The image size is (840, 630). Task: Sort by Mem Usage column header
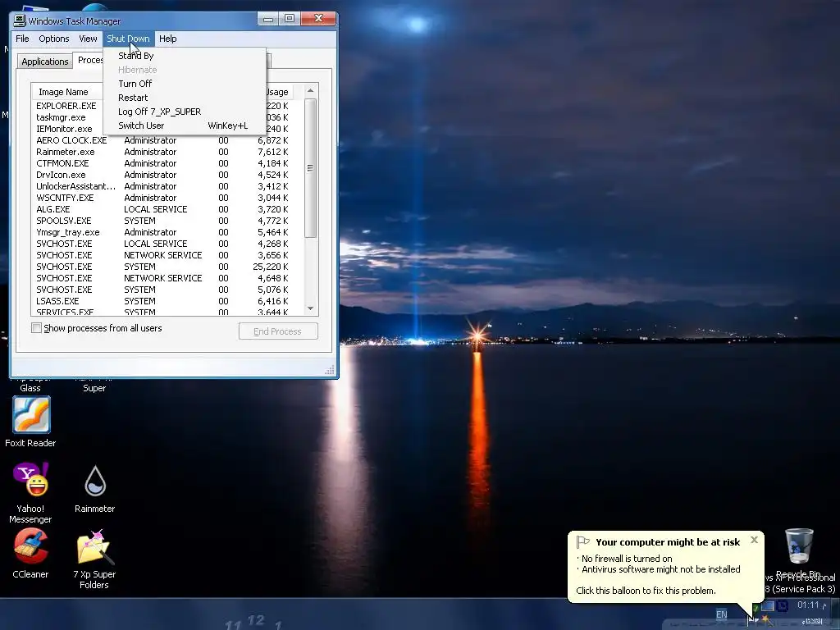pyautogui.click(x=277, y=92)
